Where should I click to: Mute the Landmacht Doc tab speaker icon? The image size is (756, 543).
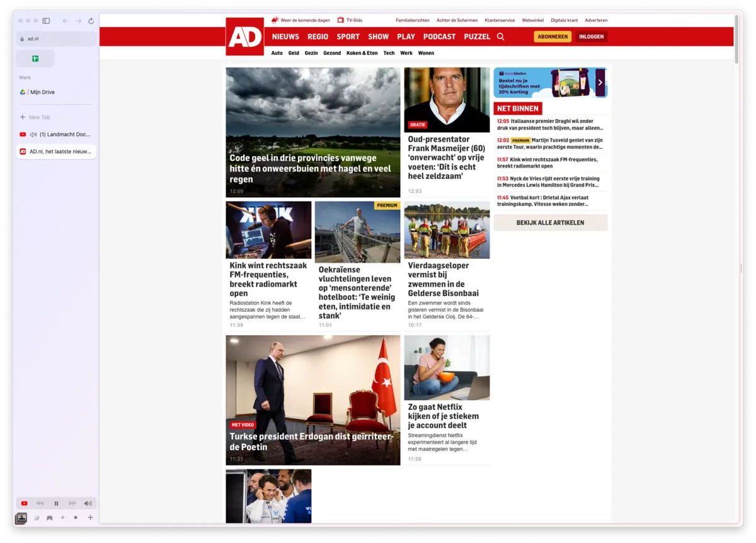point(33,134)
